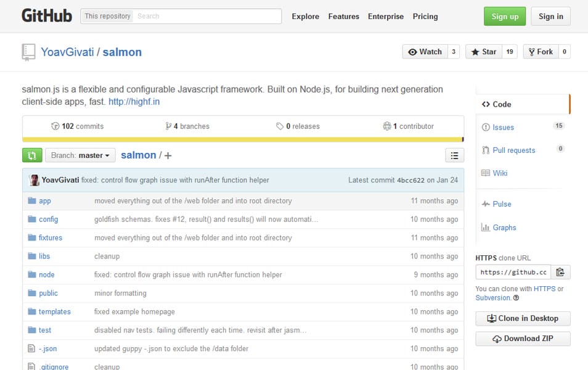Click the green compare-branches icon

(31, 155)
